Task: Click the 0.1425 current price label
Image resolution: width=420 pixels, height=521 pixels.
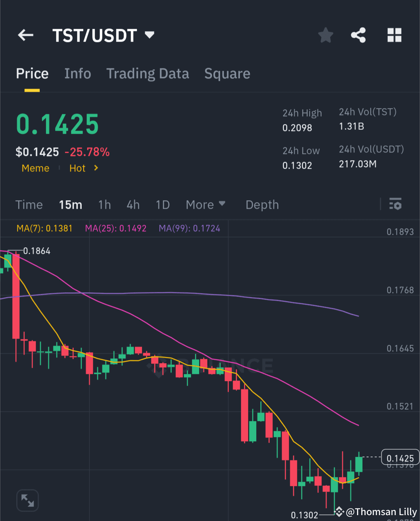Action: [401, 458]
